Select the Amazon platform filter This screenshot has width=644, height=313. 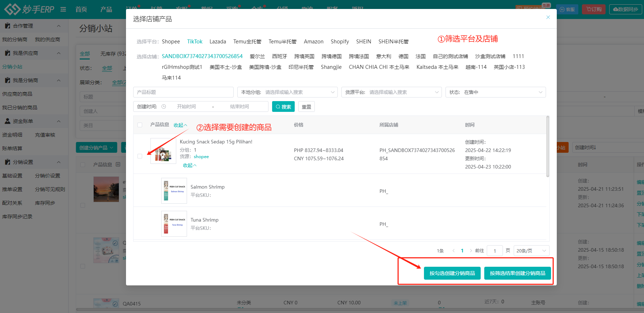click(x=314, y=42)
